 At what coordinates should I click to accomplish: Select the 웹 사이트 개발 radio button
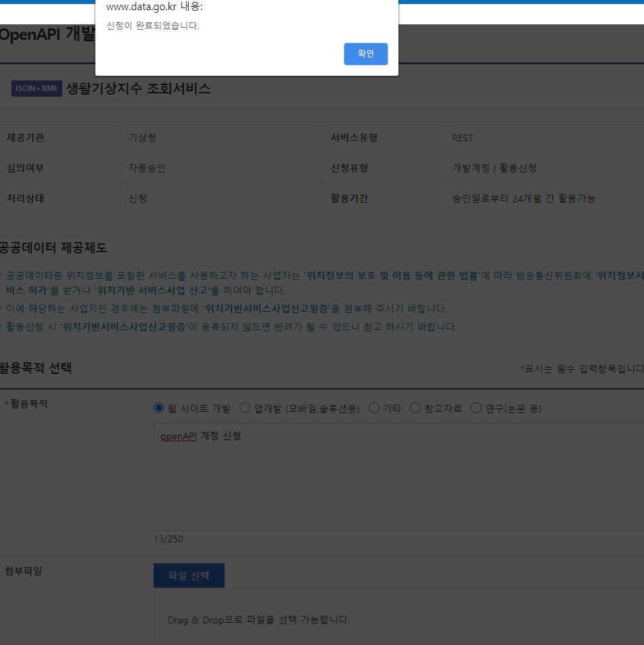pos(159,408)
